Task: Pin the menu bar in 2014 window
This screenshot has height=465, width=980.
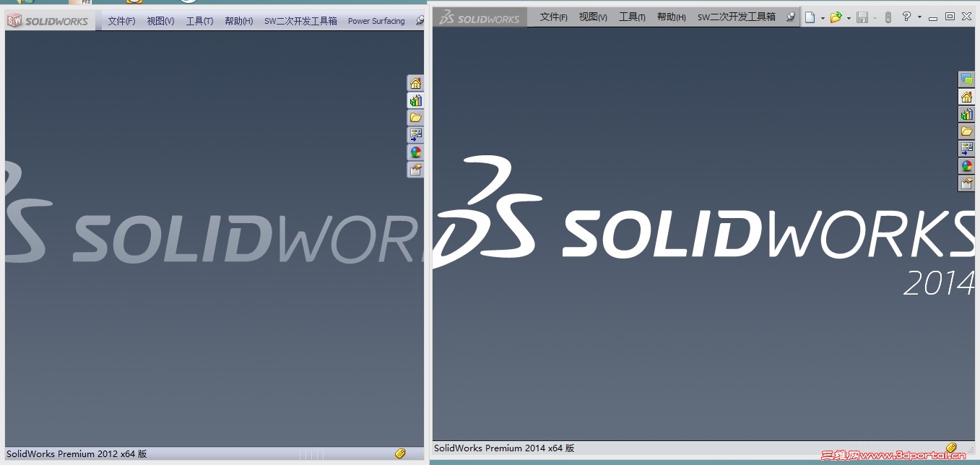Action: [x=792, y=17]
